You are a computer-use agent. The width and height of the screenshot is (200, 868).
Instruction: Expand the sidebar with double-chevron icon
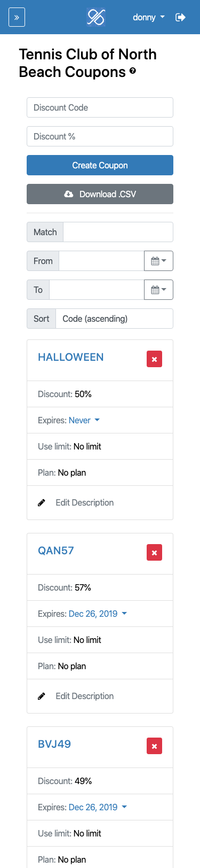click(17, 17)
